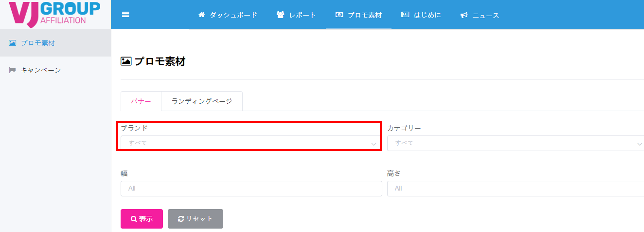Screen dimensions: 644x232
Task: Click the 幅 width input field
Action: pos(251,188)
